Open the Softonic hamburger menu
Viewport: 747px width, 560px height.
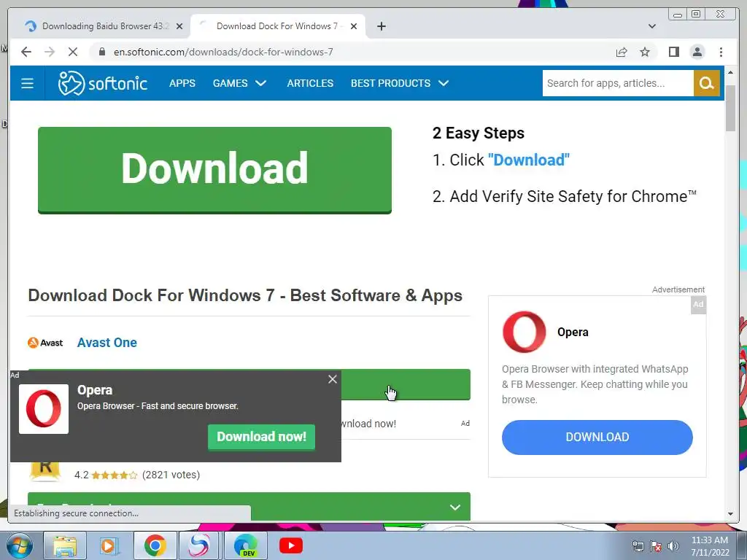27,83
